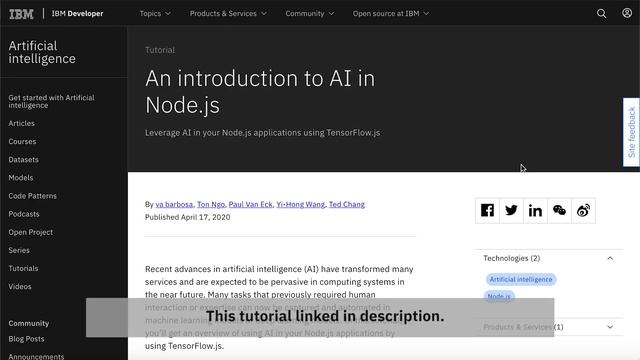This screenshot has width=640, height=360.
Task: Click the IBM logo
Action: [x=21, y=14]
